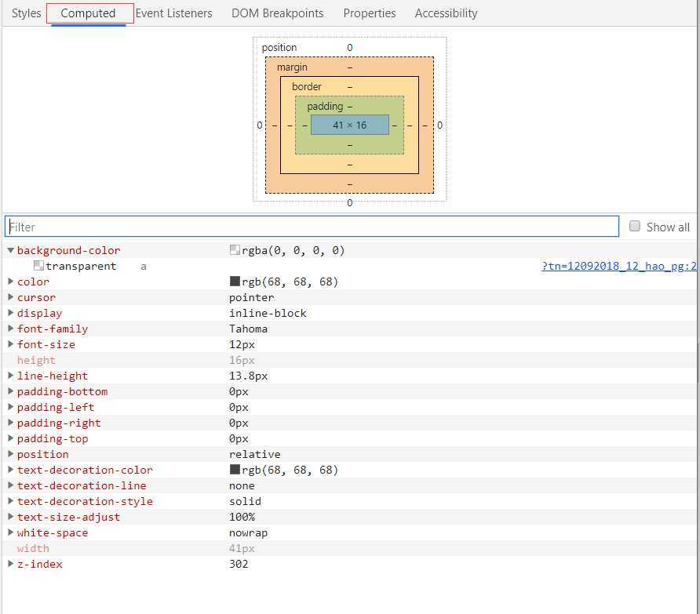Click the 'relative' position value
Image resolution: width=700 pixels, height=614 pixels.
(x=254, y=454)
